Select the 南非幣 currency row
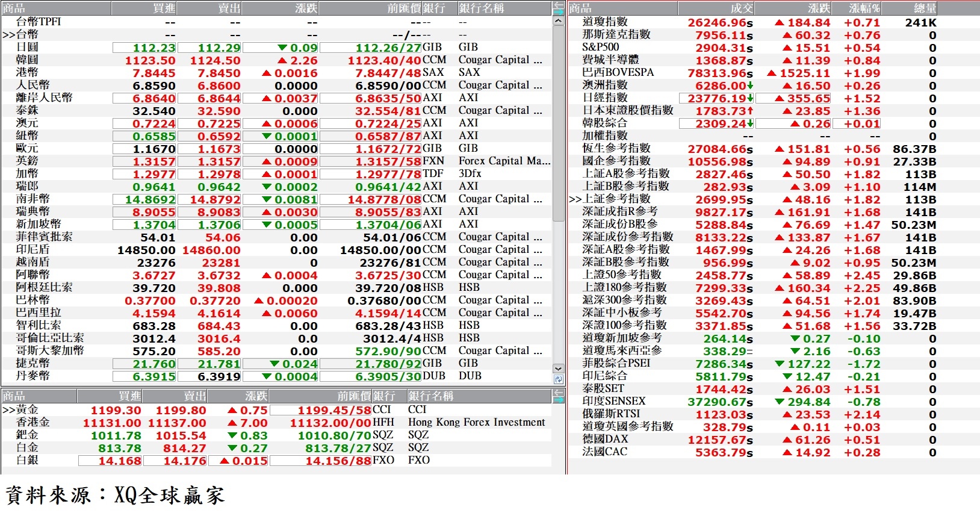 coord(276,199)
